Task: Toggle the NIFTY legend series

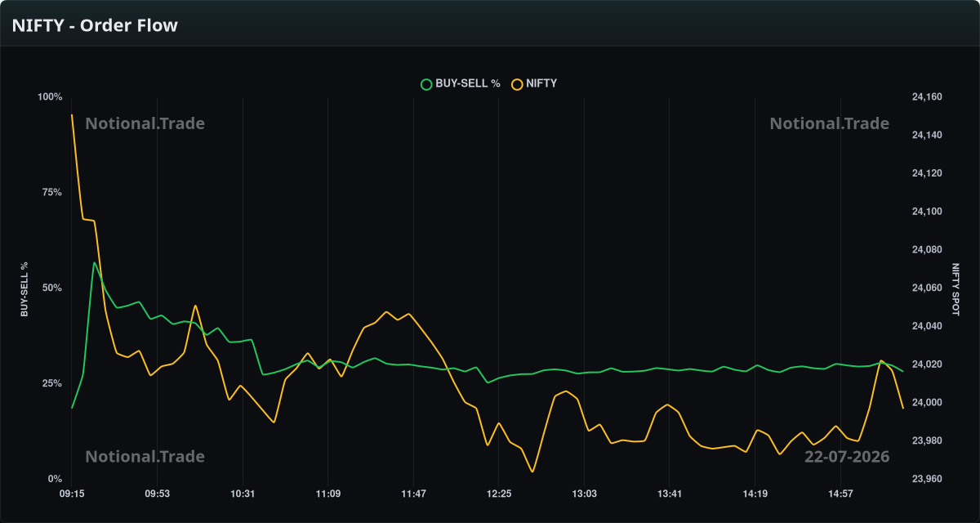Action: [x=534, y=83]
